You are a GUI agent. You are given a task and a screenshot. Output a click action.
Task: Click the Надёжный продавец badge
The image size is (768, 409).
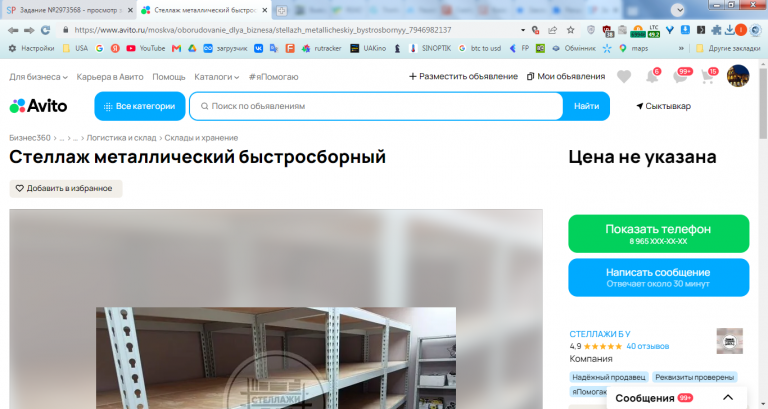[609, 377]
